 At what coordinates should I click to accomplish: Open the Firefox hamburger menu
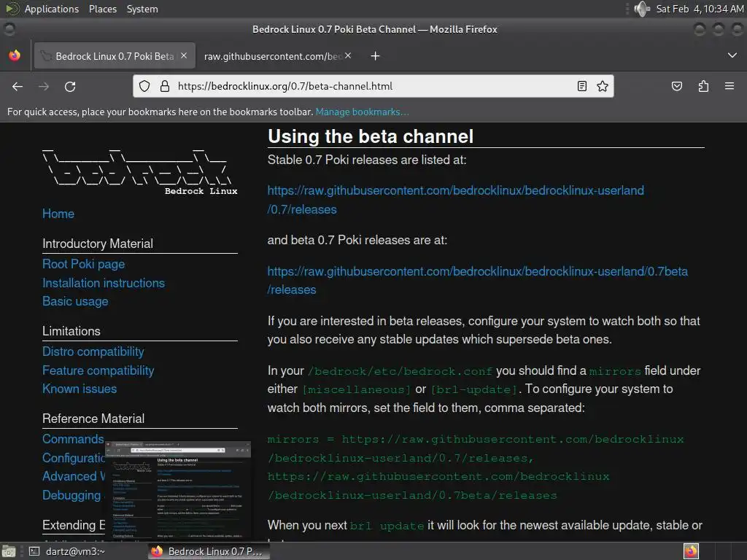tap(729, 86)
